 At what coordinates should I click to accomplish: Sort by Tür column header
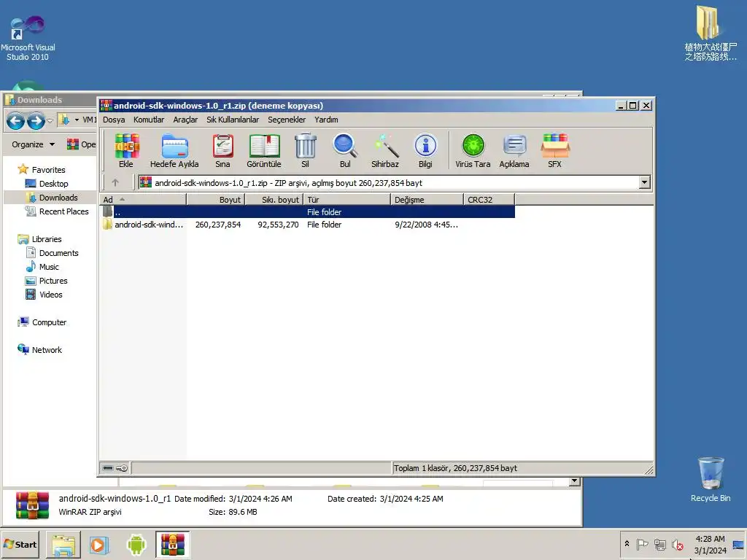click(x=347, y=200)
